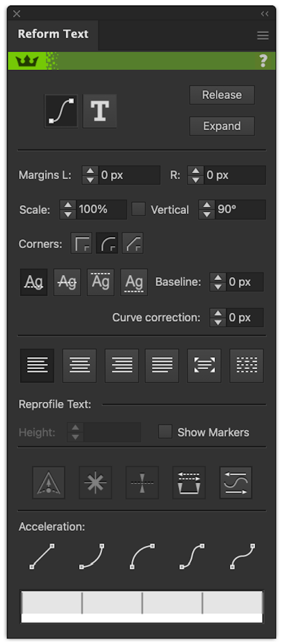The height and width of the screenshot is (644, 283).
Task: Click the Release button
Action: pyautogui.click(x=222, y=95)
